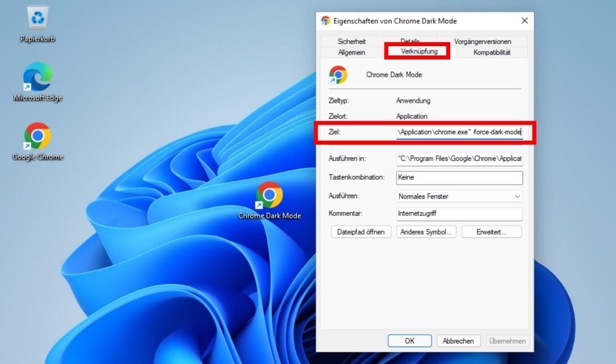Click the Zielort label
Viewport: 616px width, 364px height.
point(338,116)
